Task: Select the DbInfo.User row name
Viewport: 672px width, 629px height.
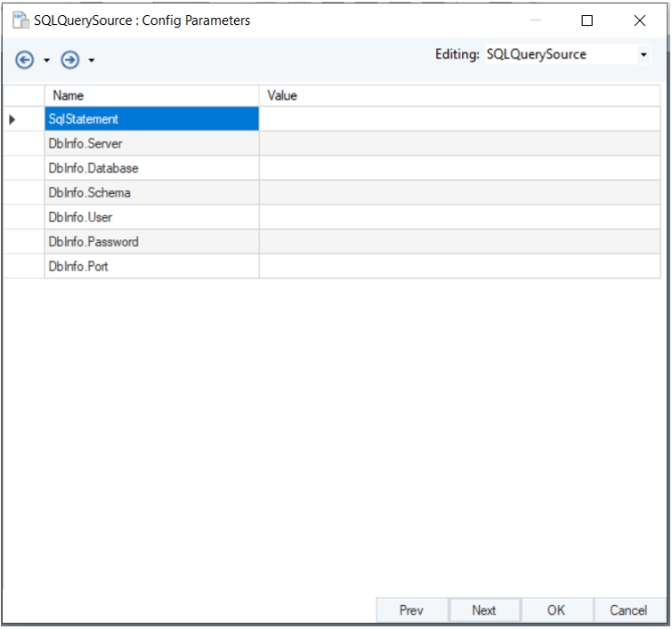Action: click(151, 217)
